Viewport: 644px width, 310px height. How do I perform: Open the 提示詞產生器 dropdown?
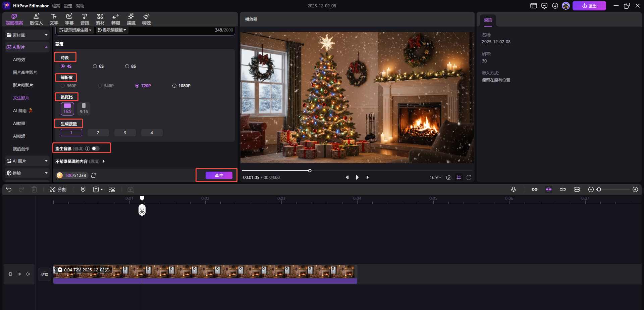pyautogui.click(x=75, y=30)
